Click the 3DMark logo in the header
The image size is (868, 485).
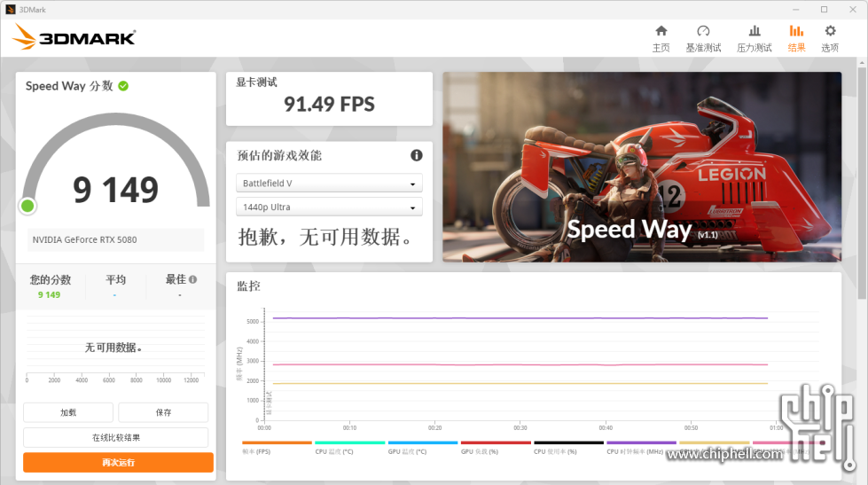pyautogui.click(x=74, y=37)
